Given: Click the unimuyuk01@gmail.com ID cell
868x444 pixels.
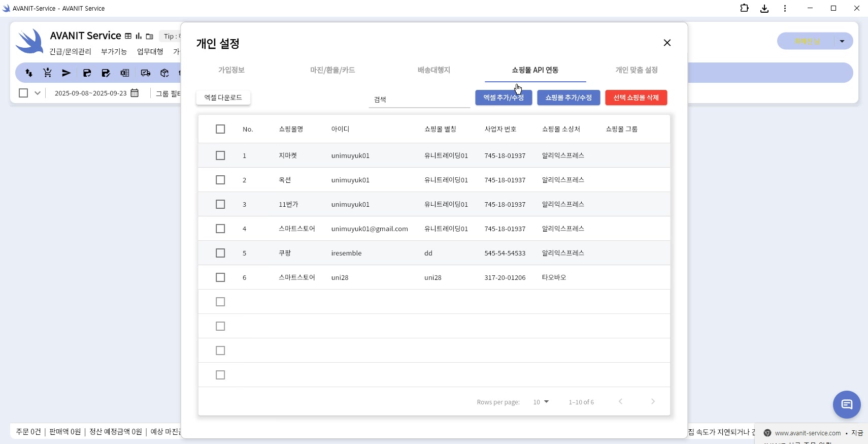Looking at the screenshot, I should pyautogui.click(x=370, y=229).
